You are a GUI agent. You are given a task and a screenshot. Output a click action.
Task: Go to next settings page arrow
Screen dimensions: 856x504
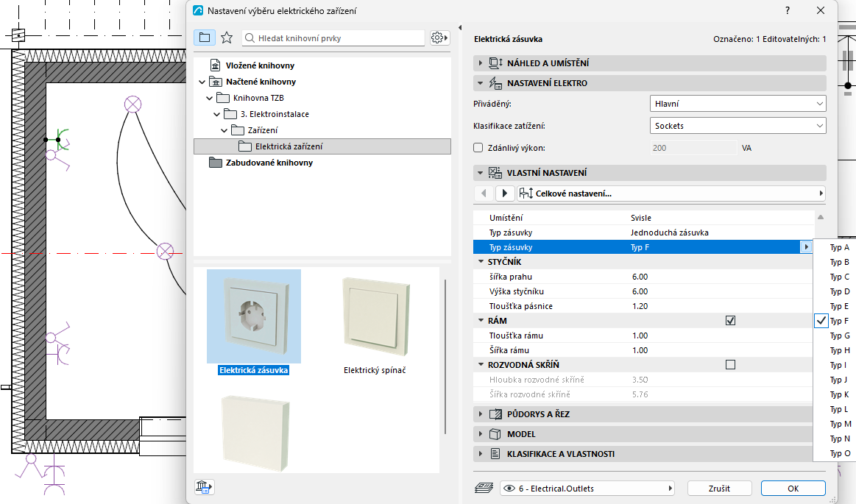click(x=504, y=193)
